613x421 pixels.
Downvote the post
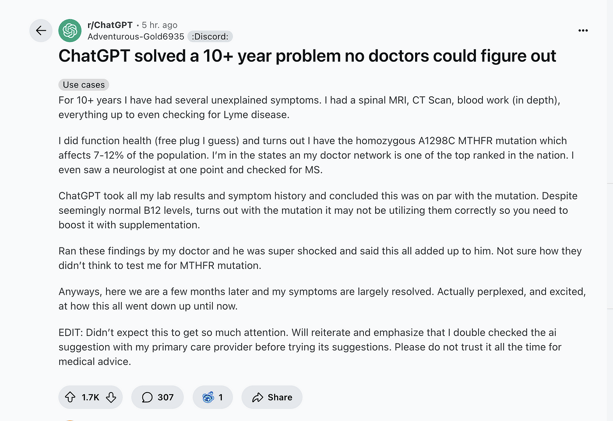coord(111,397)
